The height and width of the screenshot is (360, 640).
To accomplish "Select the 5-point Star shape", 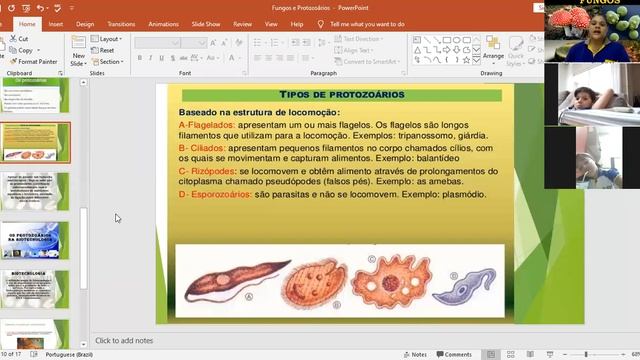I will pos(466,60).
